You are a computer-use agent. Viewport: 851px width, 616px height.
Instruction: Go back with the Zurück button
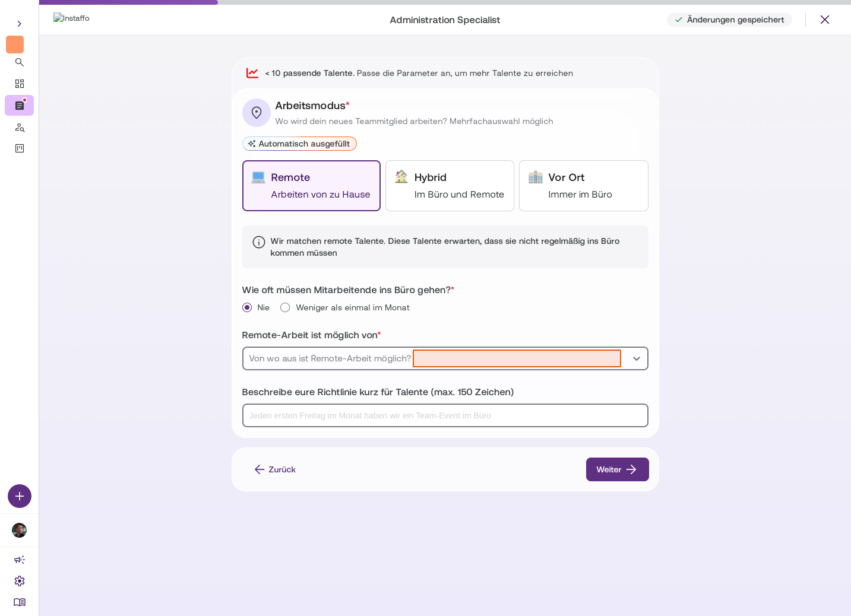click(275, 469)
